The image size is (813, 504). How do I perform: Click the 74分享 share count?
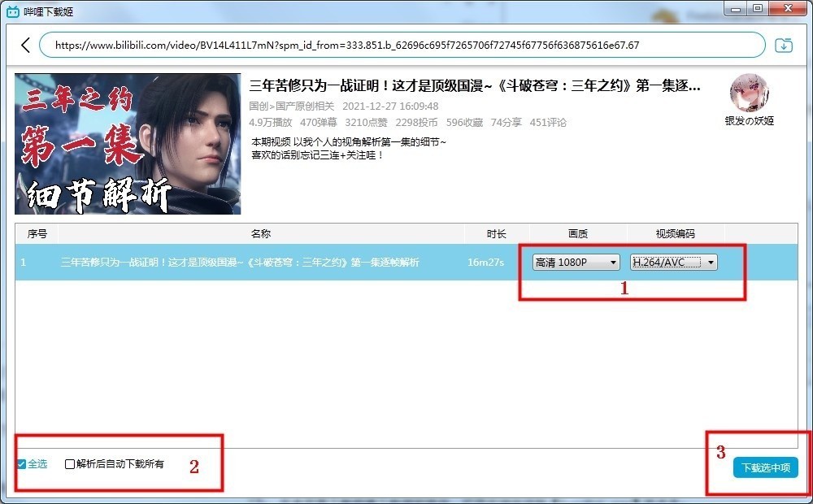[x=506, y=123]
